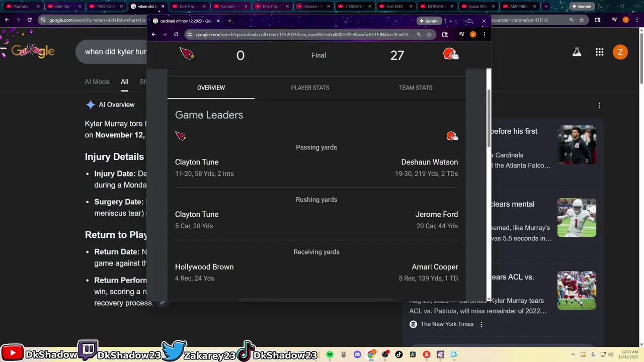Open thumbnail of Murray in white jersey
Screen dimensions: 644x362
577,218
